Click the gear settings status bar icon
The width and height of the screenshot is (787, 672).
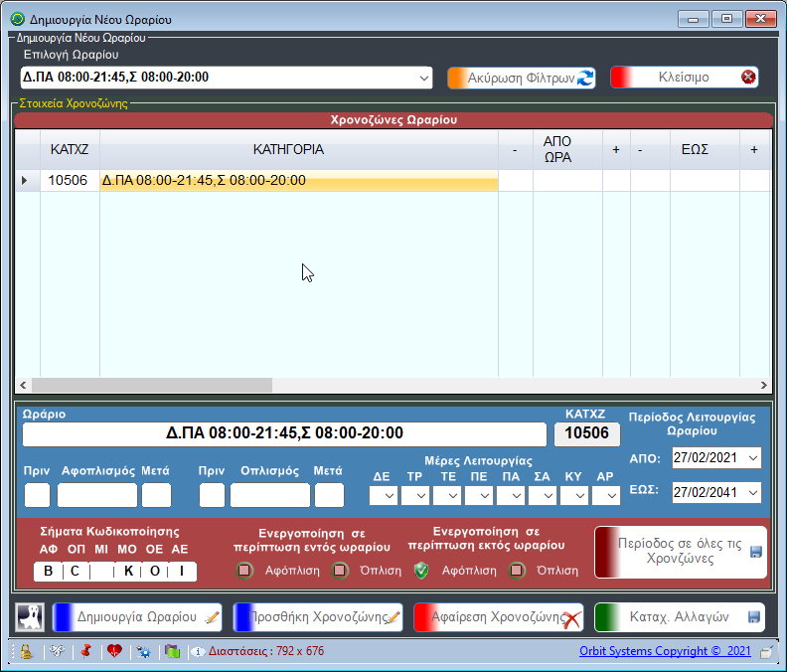click(x=144, y=652)
